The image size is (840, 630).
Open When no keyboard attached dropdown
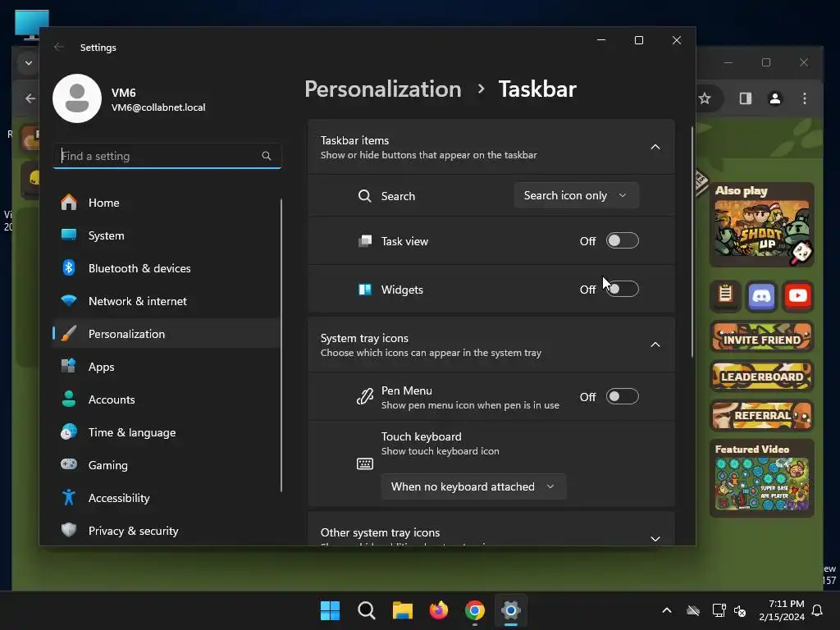[x=473, y=486]
